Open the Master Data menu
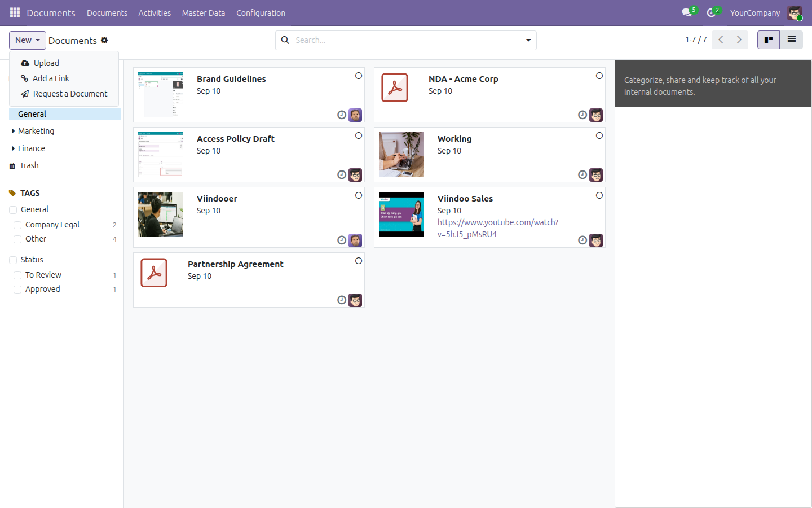This screenshot has height=508, width=812. tap(204, 12)
